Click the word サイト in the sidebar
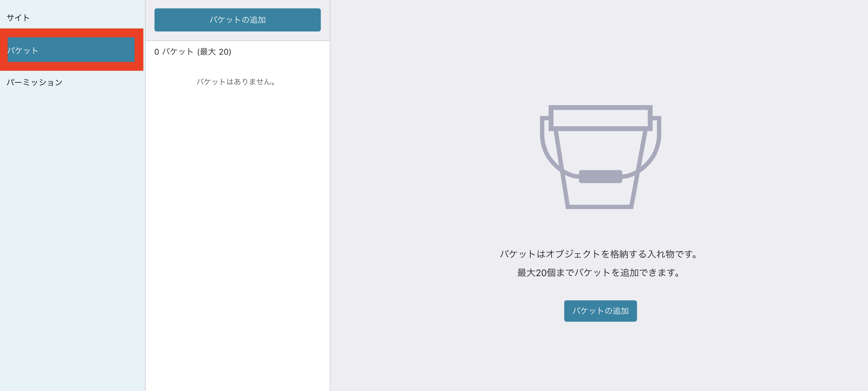The height and width of the screenshot is (391, 868). 18,18
